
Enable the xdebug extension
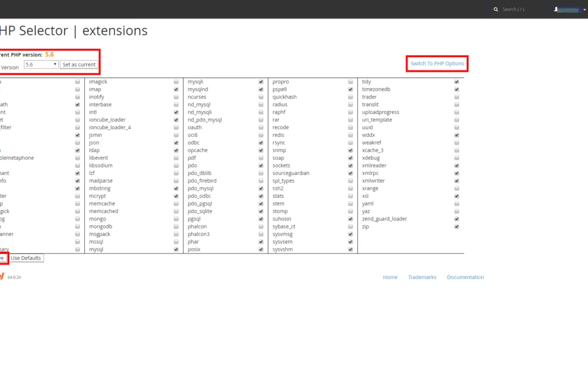[x=456, y=158]
